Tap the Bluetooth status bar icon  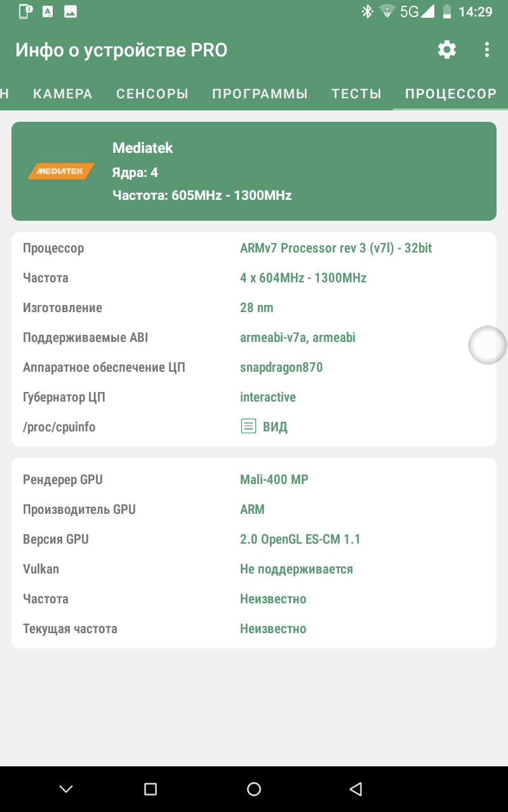tap(367, 11)
